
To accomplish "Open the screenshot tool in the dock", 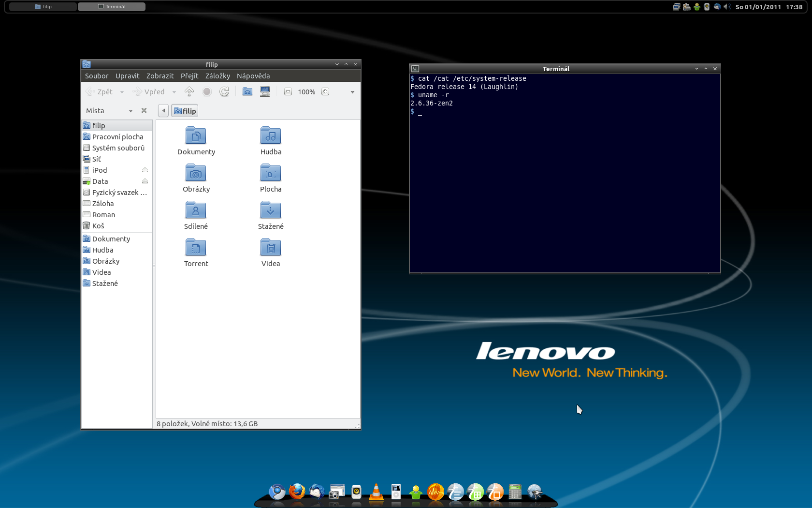I will [336, 492].
